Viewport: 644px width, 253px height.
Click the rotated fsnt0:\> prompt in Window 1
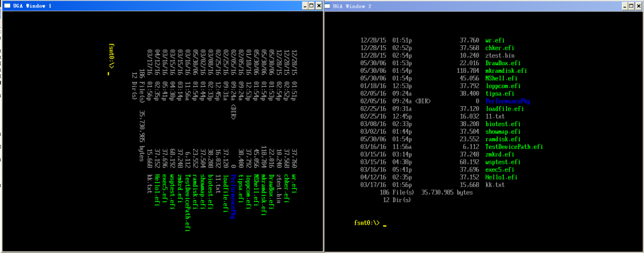coord(111,57)
